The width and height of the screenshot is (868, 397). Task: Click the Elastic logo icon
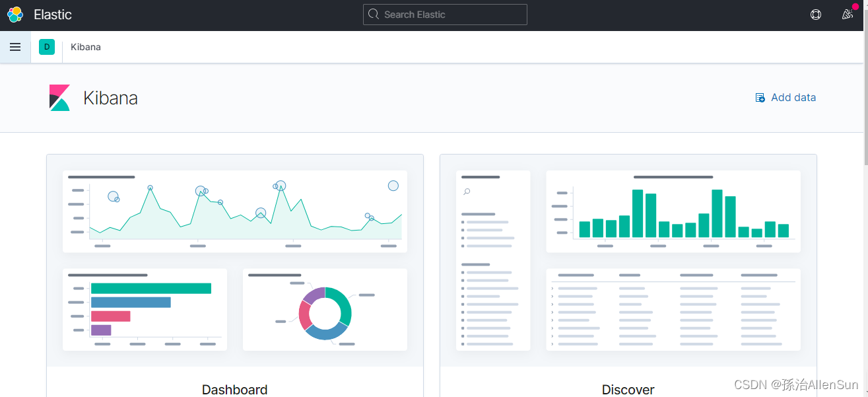point(15,15)
